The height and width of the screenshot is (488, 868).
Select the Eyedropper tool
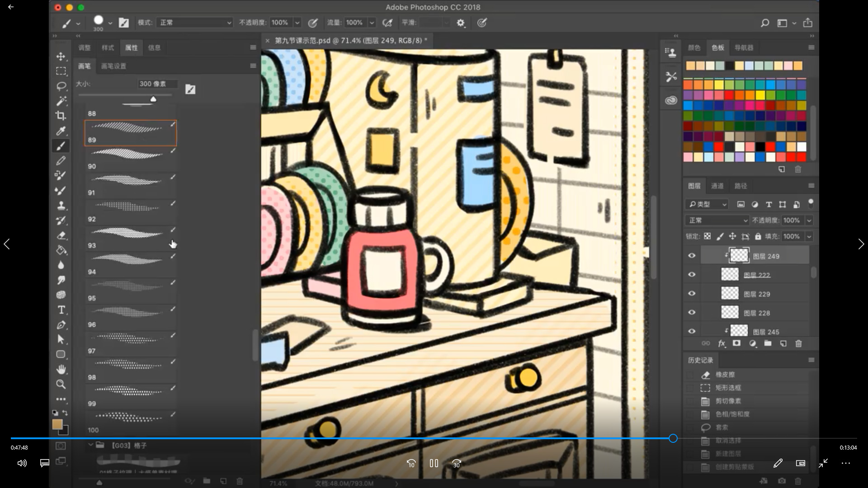tap(61, 131)
